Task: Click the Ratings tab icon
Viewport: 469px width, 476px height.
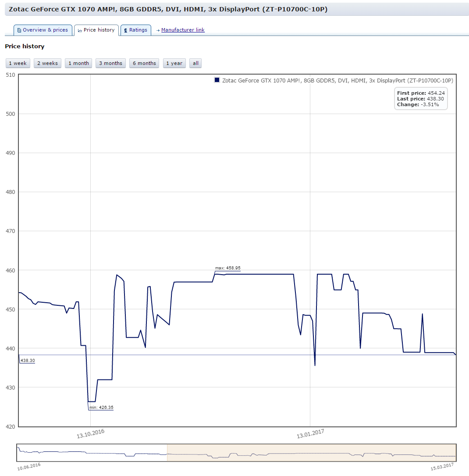Action: pyautogui.click(x=126, y=30)
